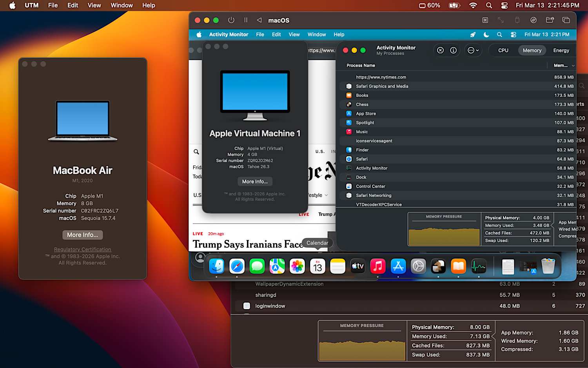Image resolution: width=588 pixels, height=368 pixels.
Task: Select the https://www.nytimes.com process row
Action: (x=457, y=77)
